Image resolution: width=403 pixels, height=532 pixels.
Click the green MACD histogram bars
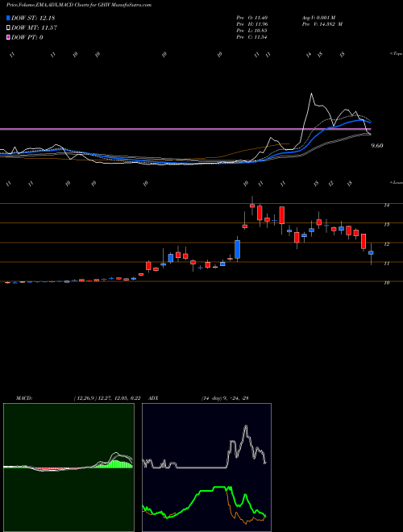116,463
